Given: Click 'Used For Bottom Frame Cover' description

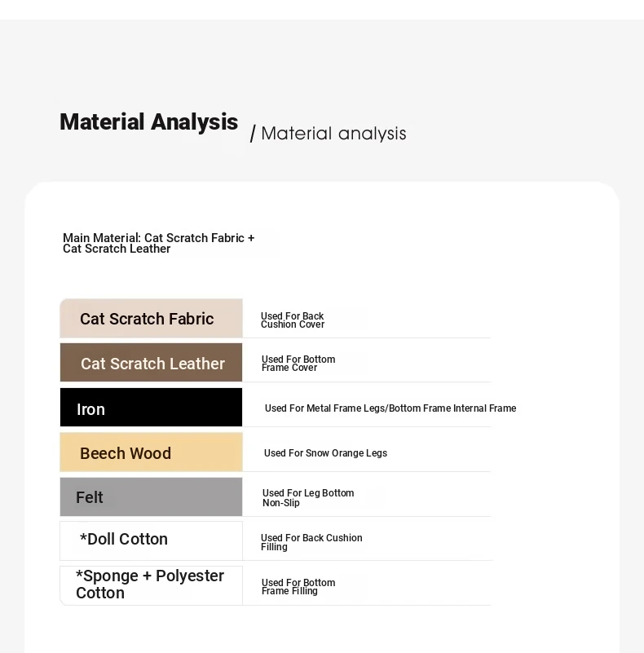Looking at the screenshot, I should [298, 364].
